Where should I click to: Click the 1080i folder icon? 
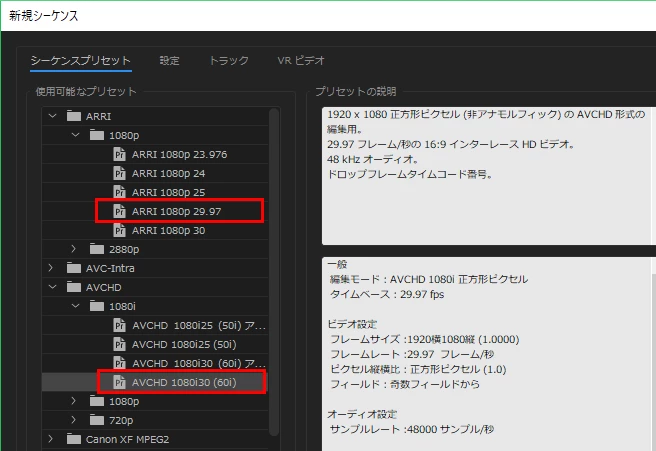(x=97, y=306)
